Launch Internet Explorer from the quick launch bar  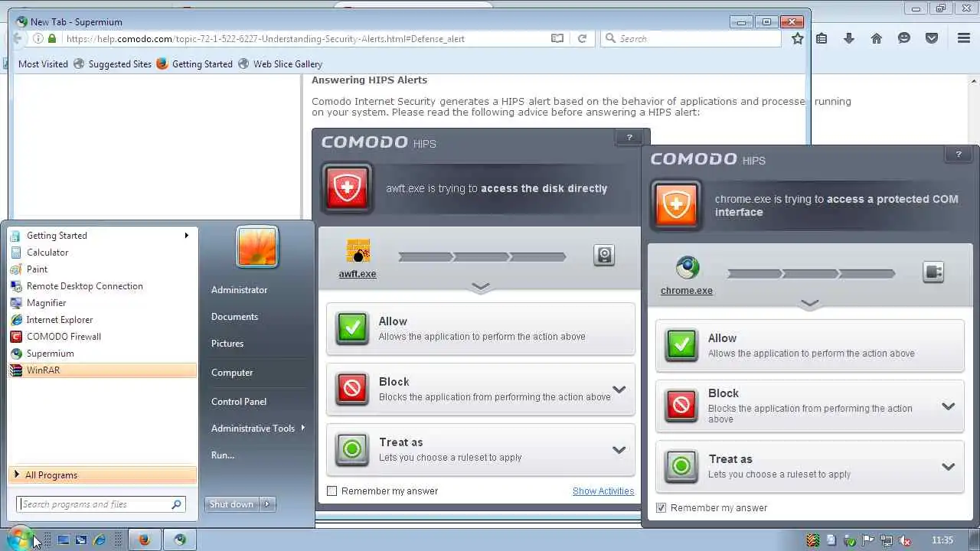pyautogui.click(x=99, y=540)
